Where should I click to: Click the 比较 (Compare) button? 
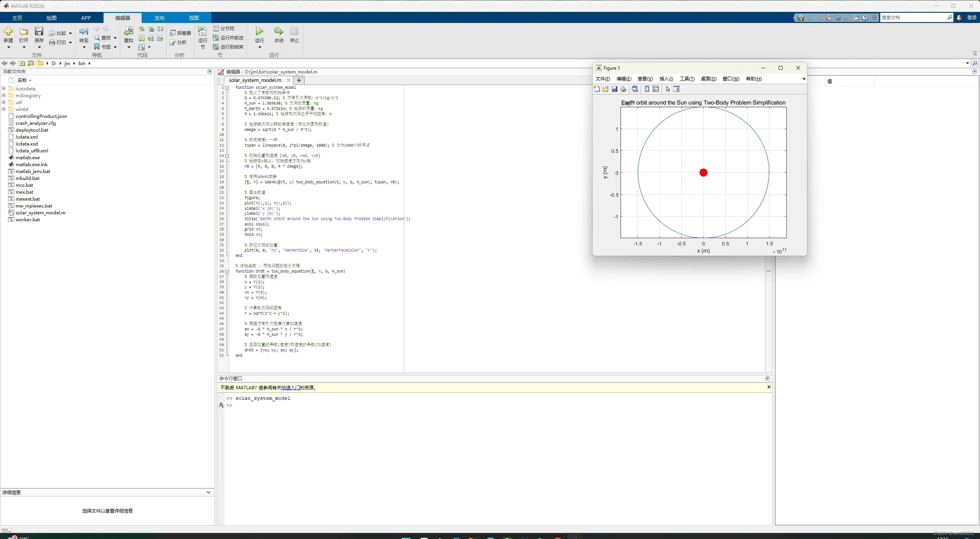pyautogui.click(x=57, y=33)
